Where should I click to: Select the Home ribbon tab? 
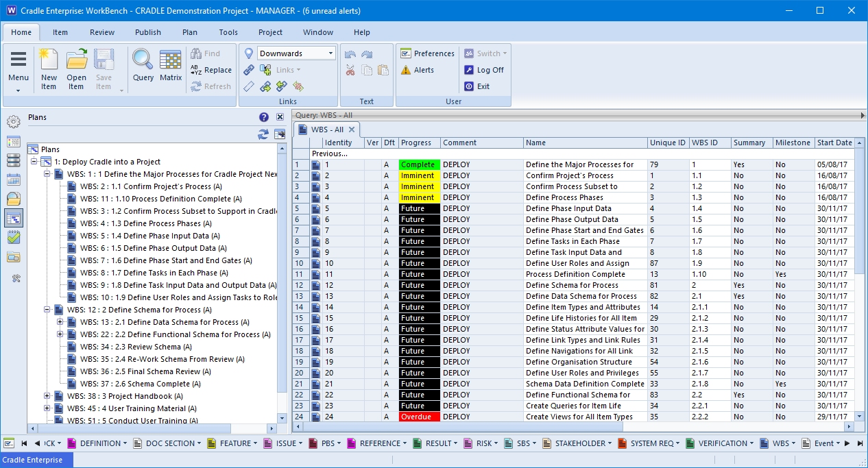tap(21, 32)
